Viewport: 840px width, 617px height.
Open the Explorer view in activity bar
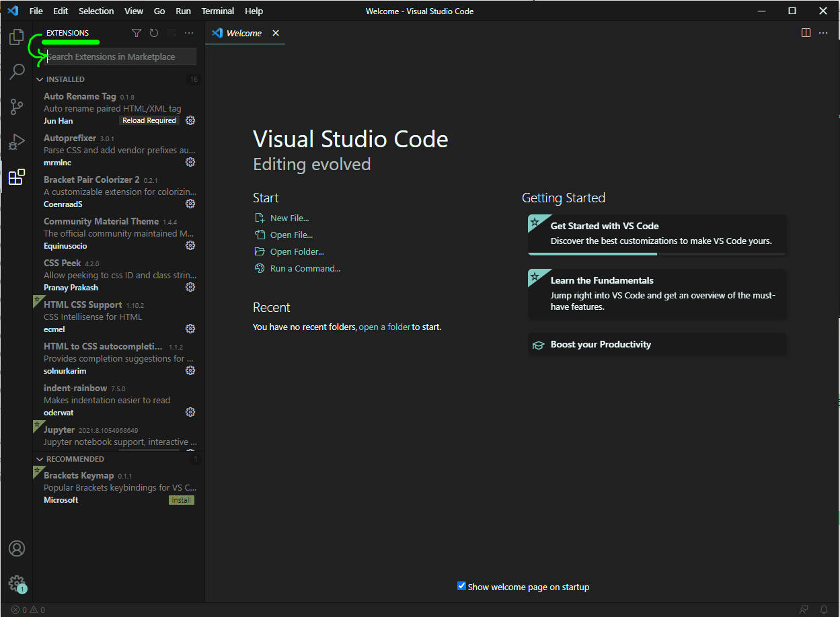pyautogui.click(x=17, y=37)
